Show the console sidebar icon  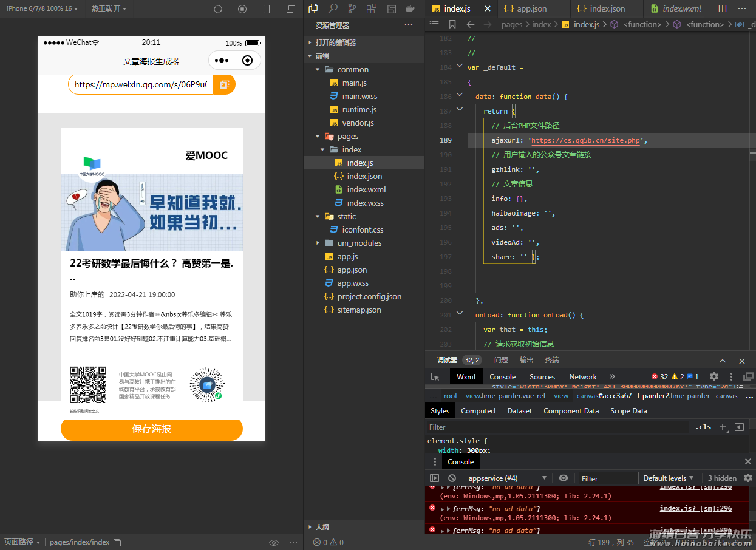coord(435,478)
